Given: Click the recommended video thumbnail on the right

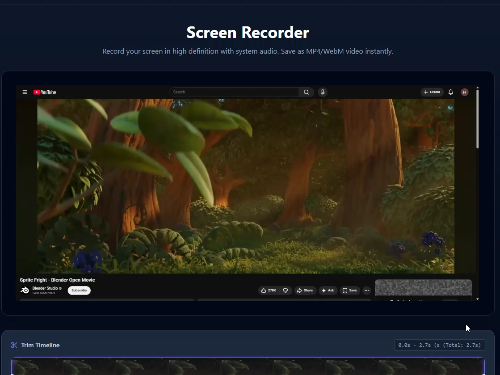Looking at the screenshot, I should click(423, 288).
